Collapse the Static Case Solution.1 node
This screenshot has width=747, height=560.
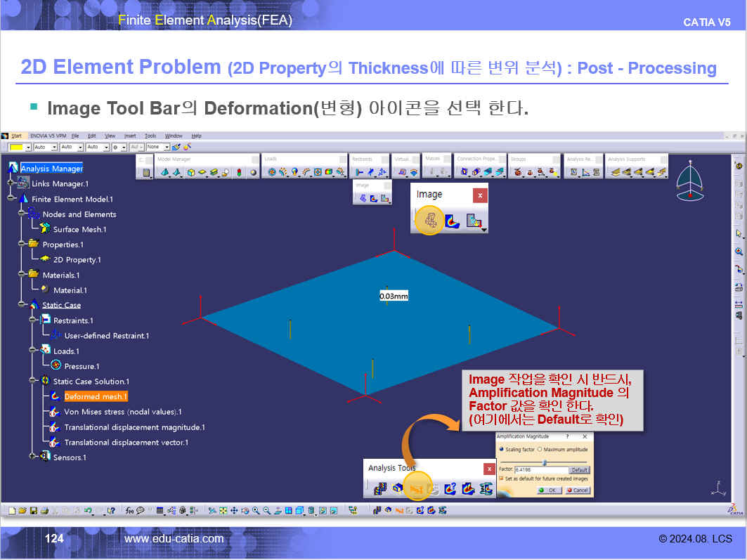33,382
